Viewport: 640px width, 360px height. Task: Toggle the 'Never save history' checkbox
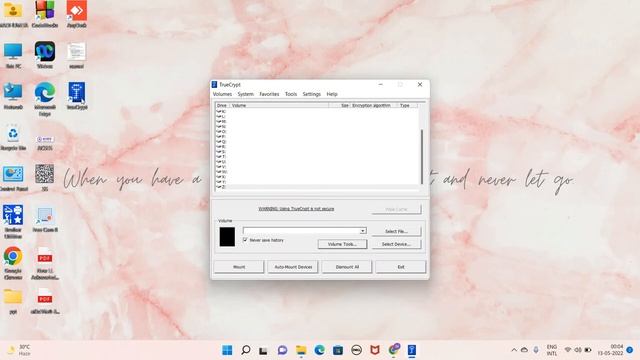(245, 240)
